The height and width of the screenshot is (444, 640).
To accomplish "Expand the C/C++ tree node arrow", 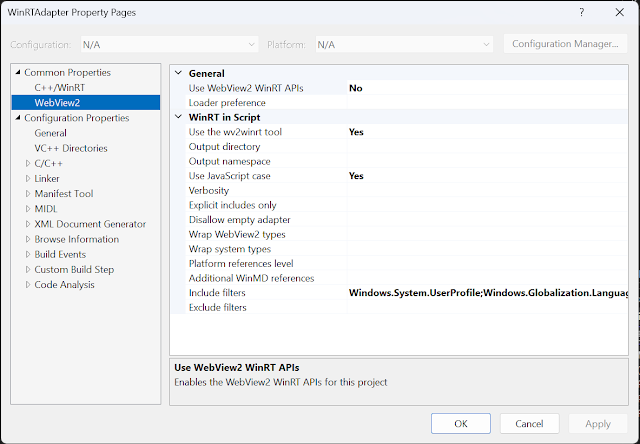I will click(28, 163).
